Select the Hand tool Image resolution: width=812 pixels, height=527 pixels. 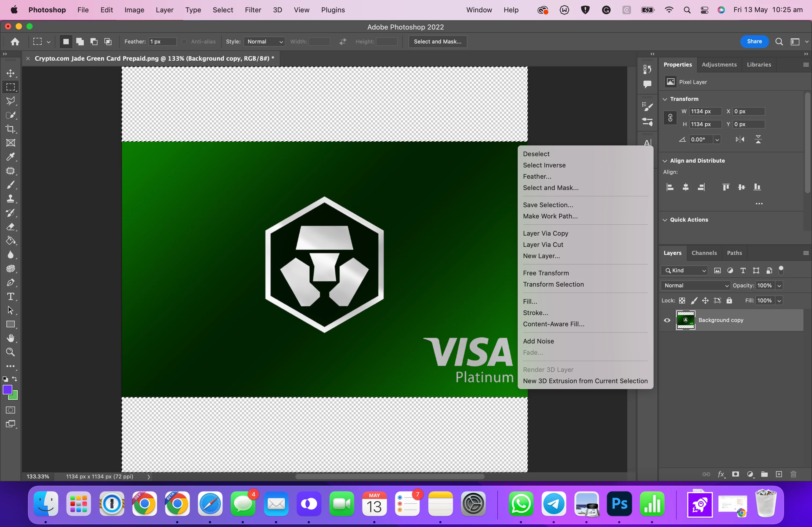(10, 338)
